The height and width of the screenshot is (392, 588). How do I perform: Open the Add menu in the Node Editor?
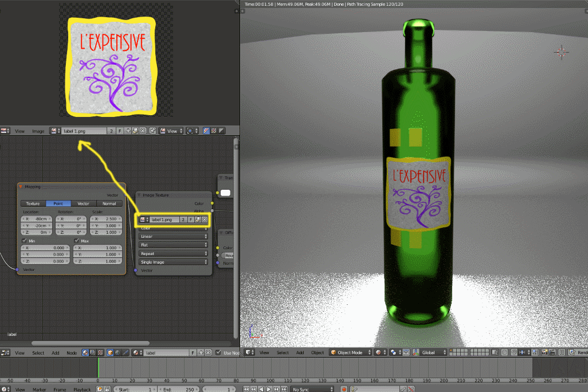(x=56, y=352)
